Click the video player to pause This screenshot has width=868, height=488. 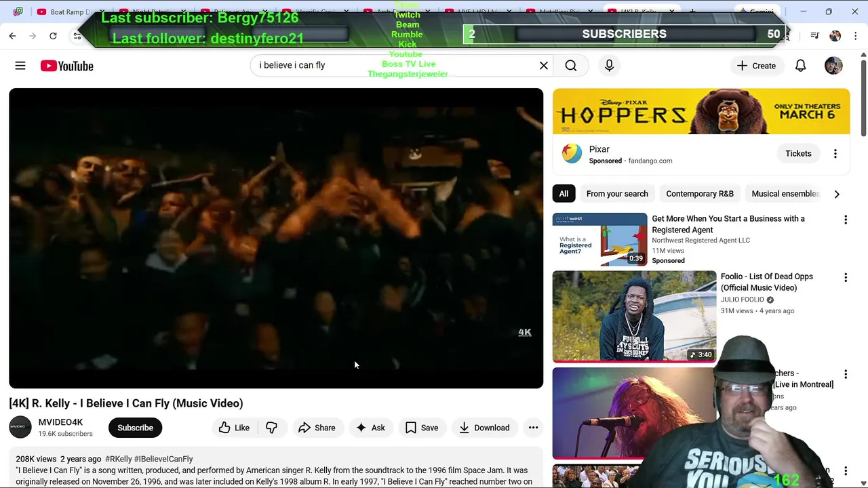276,238
